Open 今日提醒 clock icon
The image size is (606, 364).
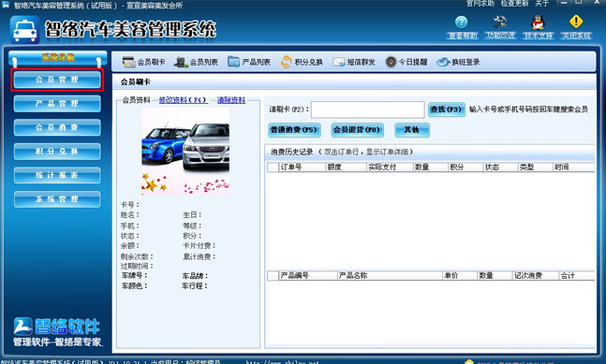point(392,62)
